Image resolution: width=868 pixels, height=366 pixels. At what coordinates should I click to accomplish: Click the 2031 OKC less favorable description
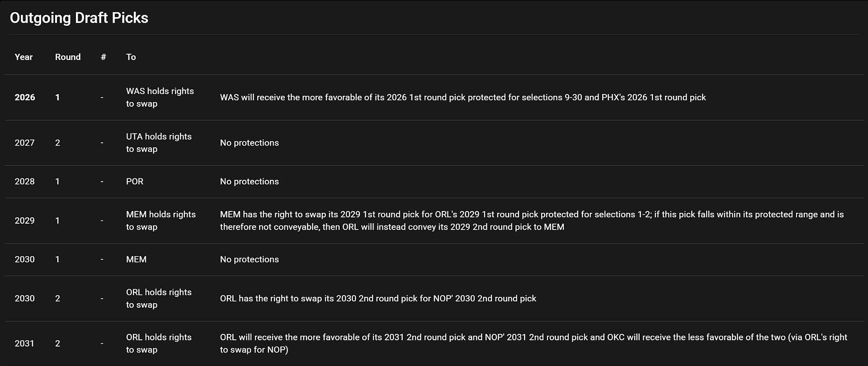point(533,343)
